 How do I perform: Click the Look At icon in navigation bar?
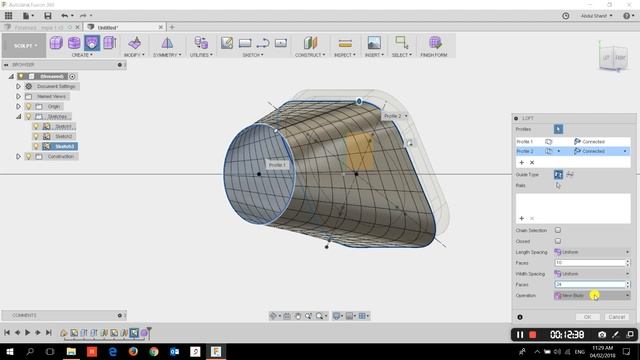tap(287, 316)
